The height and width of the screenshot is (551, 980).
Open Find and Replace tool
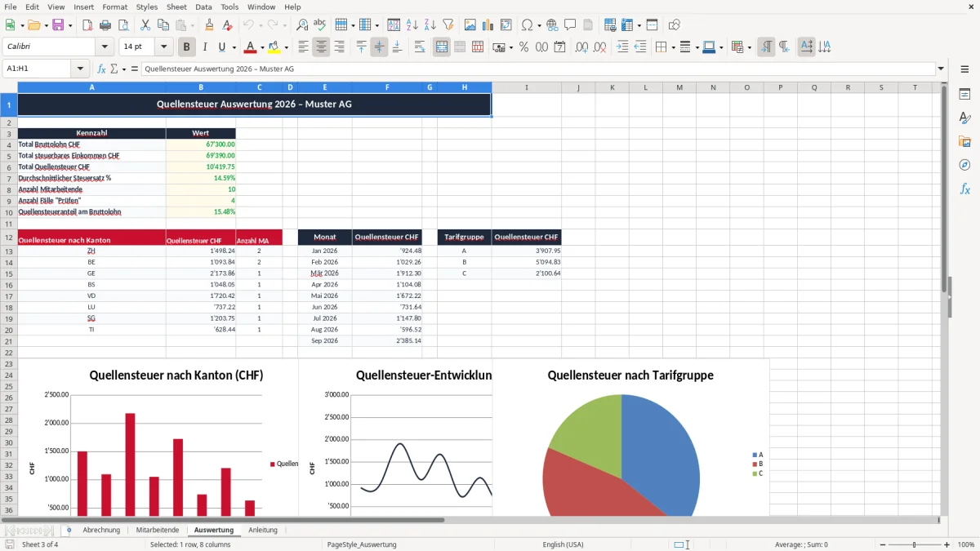click(302, 25)
